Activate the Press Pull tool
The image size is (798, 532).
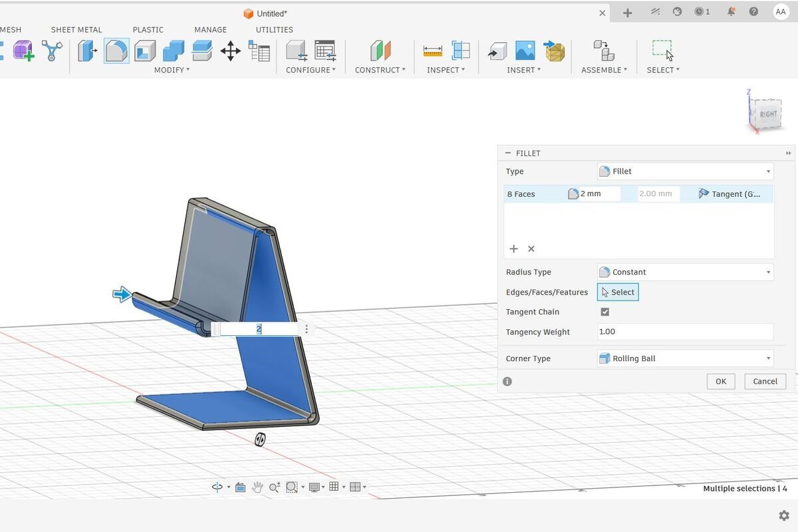87,51
